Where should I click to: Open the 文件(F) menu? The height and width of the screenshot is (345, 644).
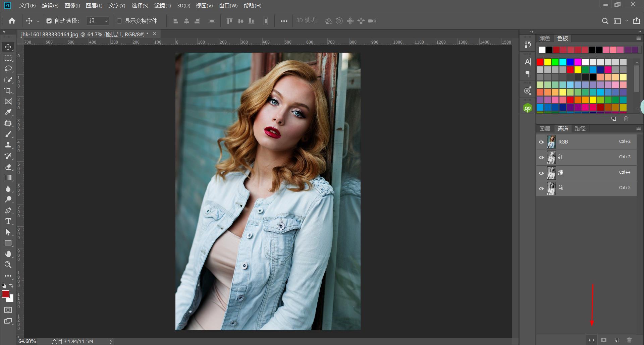click(28, 5)
